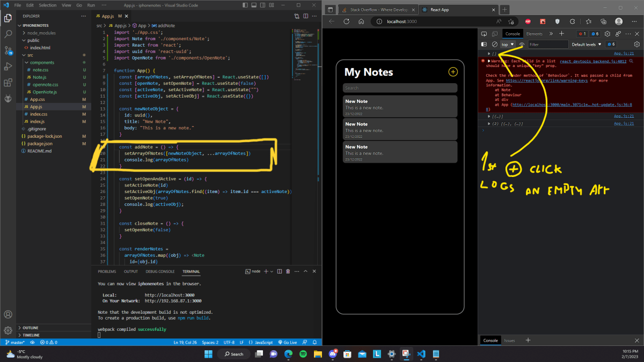644x362 pixels.
Task: Click the master branch in status bar
Action: [x=15, y=342]
